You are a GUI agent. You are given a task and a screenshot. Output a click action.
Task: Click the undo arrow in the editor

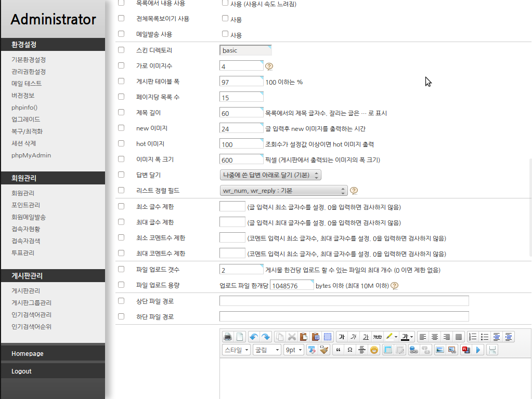click(x=253, y=337)
